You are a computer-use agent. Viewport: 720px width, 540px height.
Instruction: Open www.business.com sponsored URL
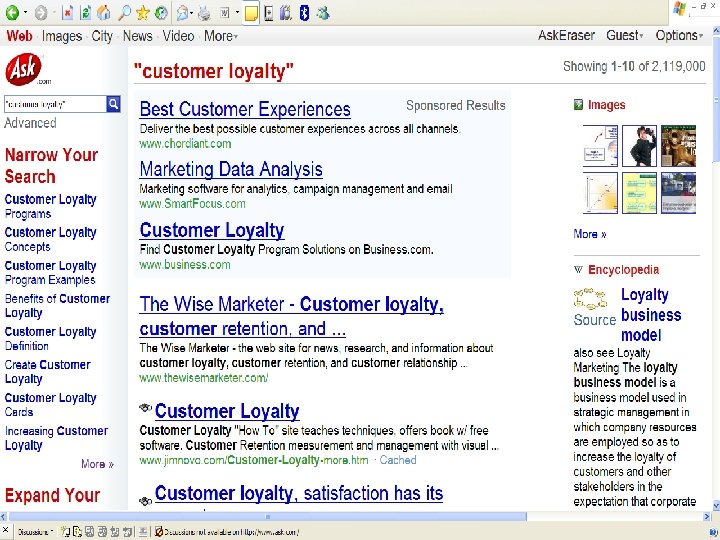coord(185,265)
